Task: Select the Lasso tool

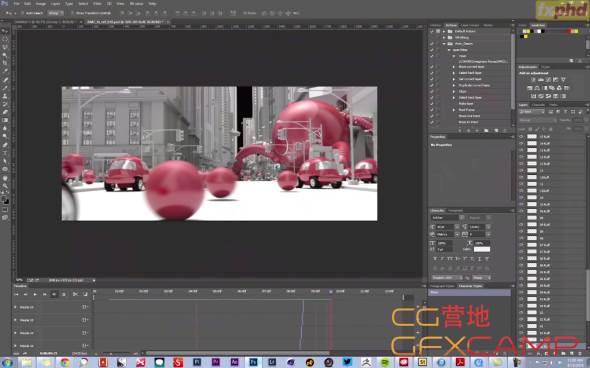Action: (x=5, y=47)
